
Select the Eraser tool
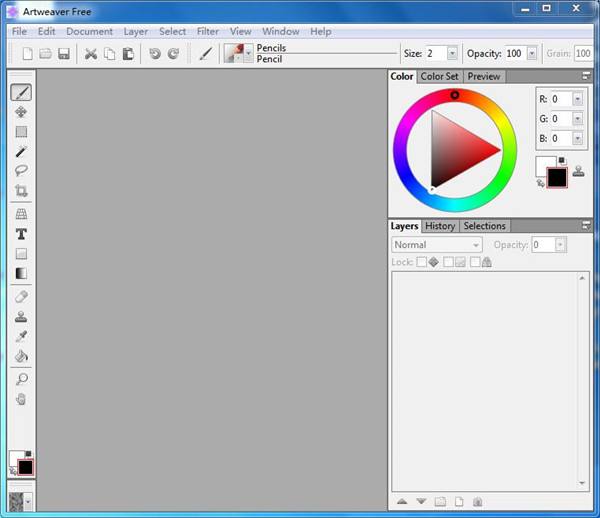(x=21, y=296)
